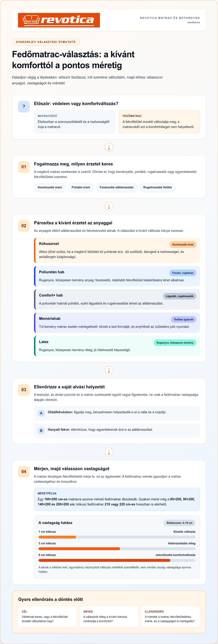Select the Rugalmasabb felület chip
Screen dimensions: 218x644
(x=157, y=187)
